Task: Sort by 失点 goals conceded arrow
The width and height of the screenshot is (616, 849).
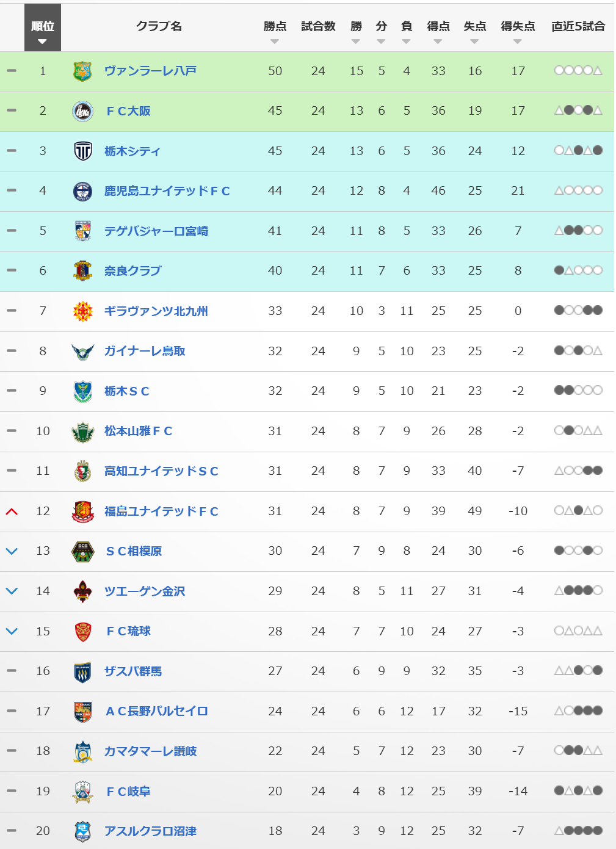Action: click(474, 42)
